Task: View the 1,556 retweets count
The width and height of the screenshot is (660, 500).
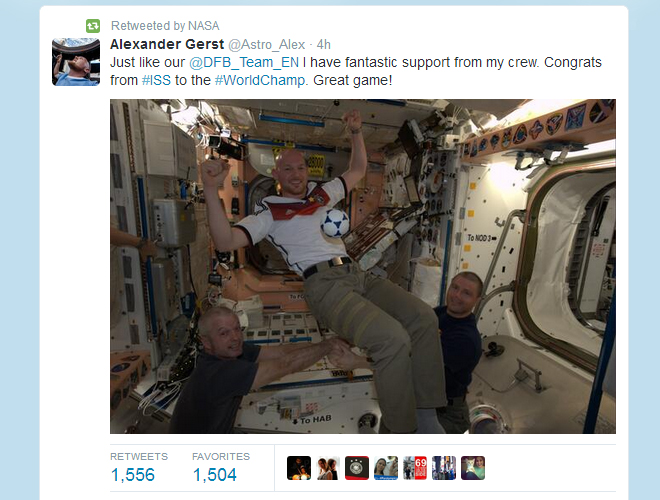Action: click(133, 475)
